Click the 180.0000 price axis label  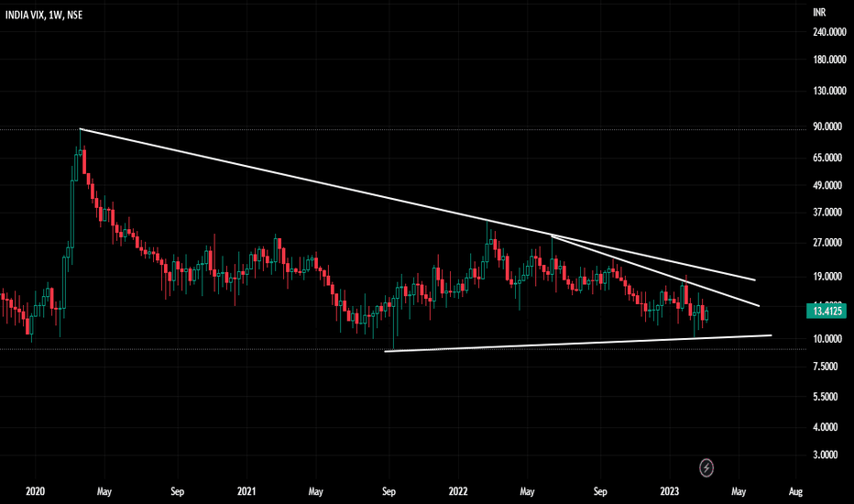[829, 60]
